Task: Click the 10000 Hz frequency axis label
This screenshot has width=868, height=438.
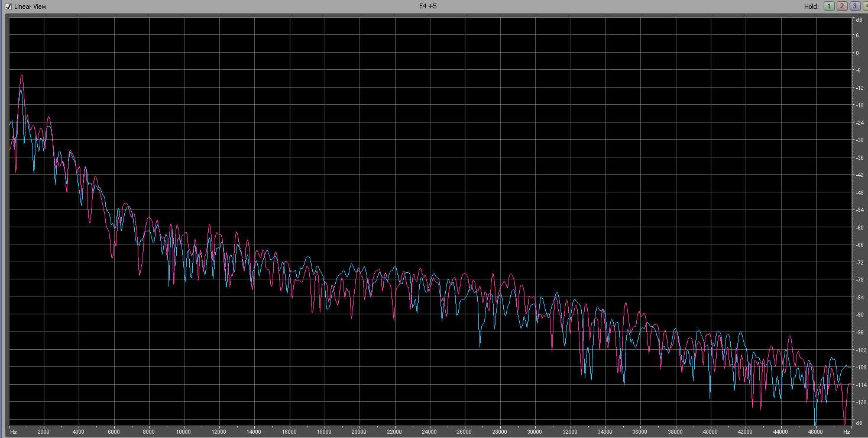Action: [183, 432]
